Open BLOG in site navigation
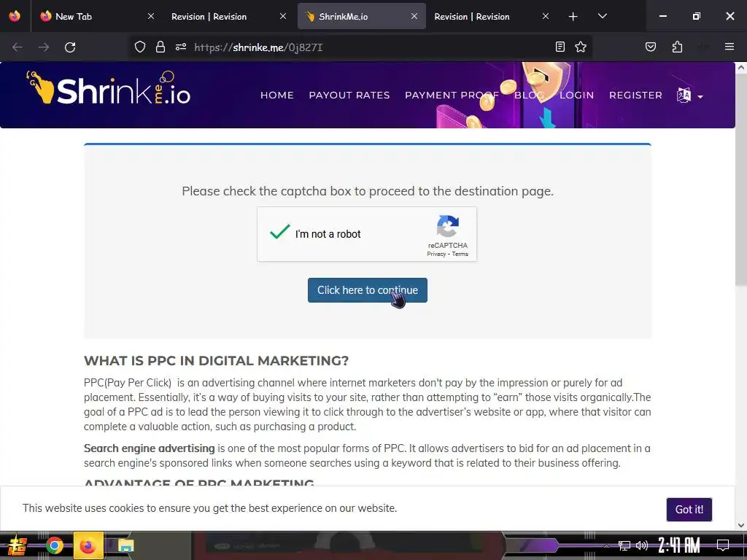 [529, 96]
